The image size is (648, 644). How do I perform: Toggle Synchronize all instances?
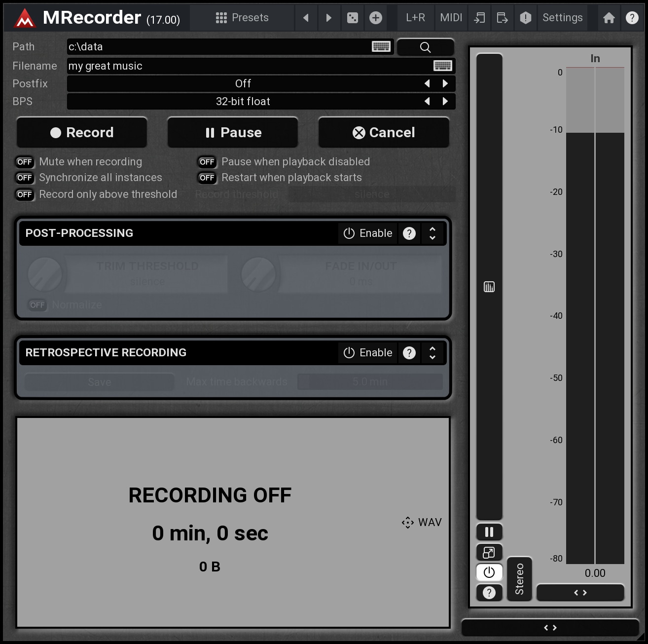click(25, 178)
